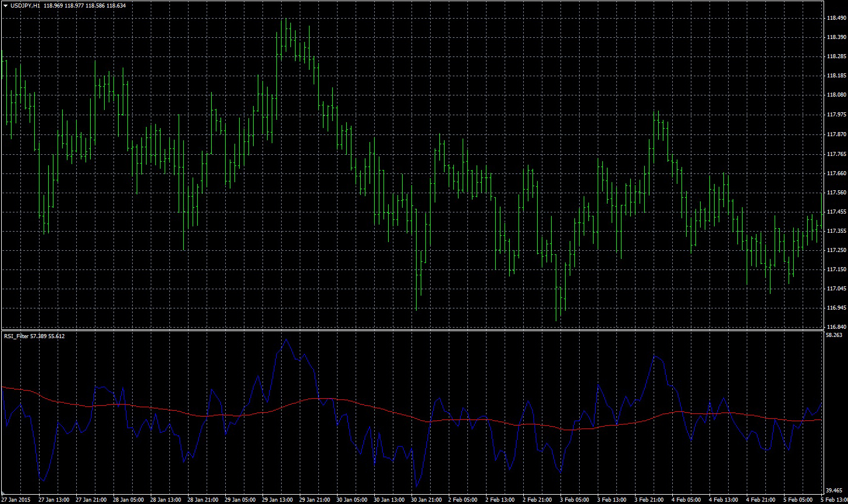Screen dimensions: 848x504
Task: Select the 3 Feb 13:00 time label
Action: 612,500
